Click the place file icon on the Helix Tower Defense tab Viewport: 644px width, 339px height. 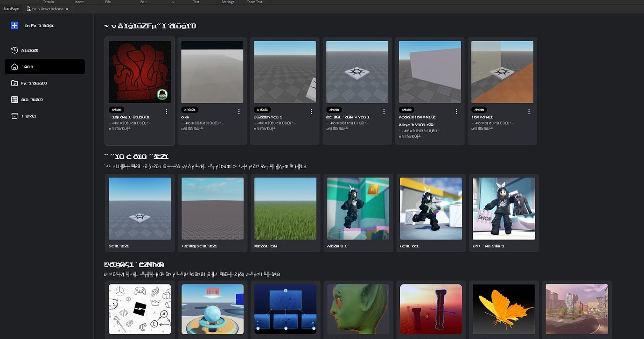click(x=28, y=8)
